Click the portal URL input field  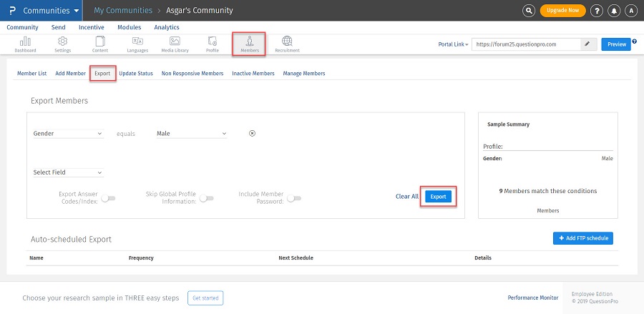click(x=525, y=44)
